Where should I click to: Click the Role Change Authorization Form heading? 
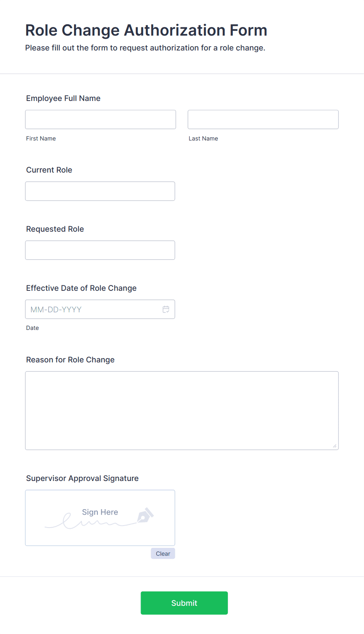(146, 30)
